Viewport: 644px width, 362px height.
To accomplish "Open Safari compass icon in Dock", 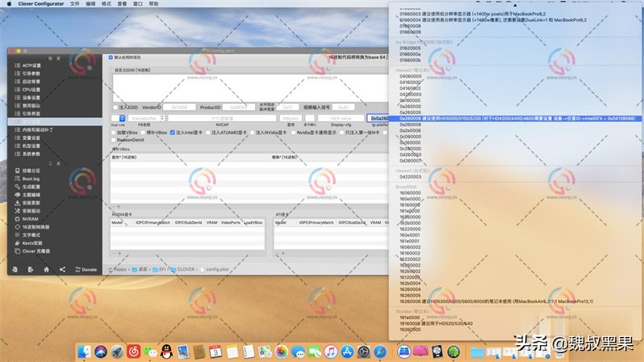I will pos(380,351).
